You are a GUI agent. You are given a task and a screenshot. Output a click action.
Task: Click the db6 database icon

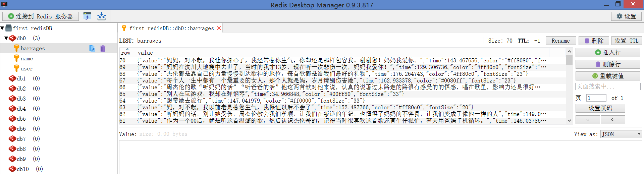tap(12, 129)
